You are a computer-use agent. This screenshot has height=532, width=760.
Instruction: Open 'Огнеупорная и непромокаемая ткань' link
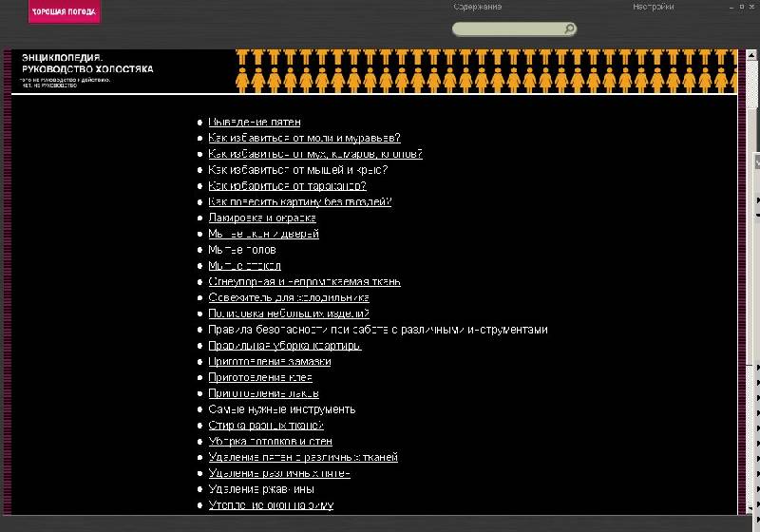click(304, 281)
